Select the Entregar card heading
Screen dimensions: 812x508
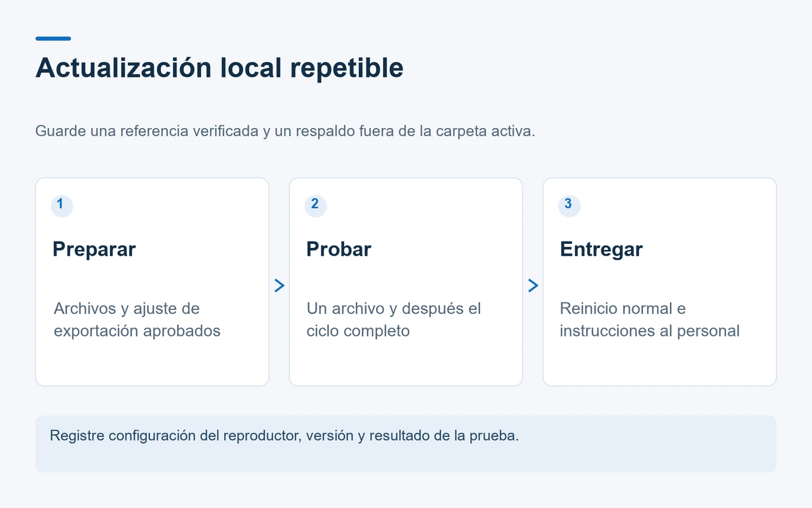click(x=601, y=249)
